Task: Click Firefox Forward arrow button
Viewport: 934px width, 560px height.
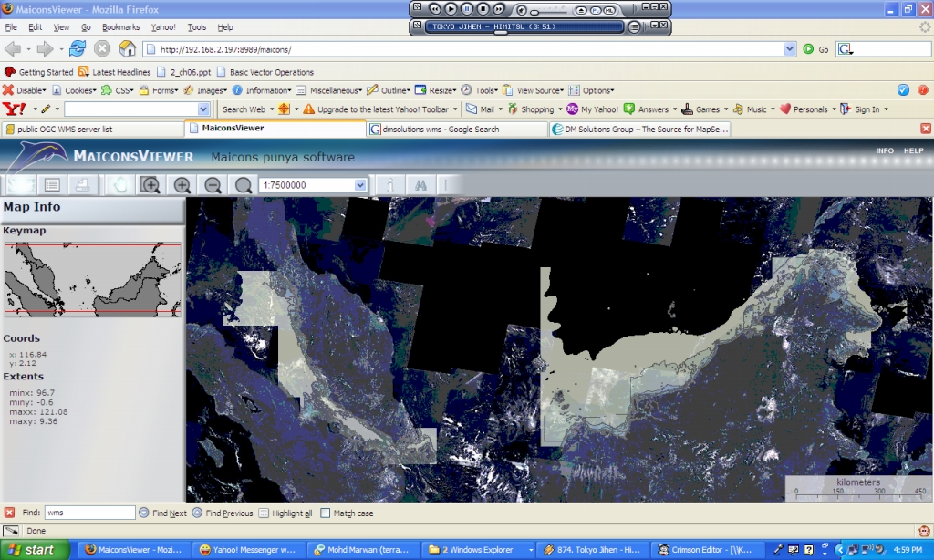Action: (x=45, y=49)
